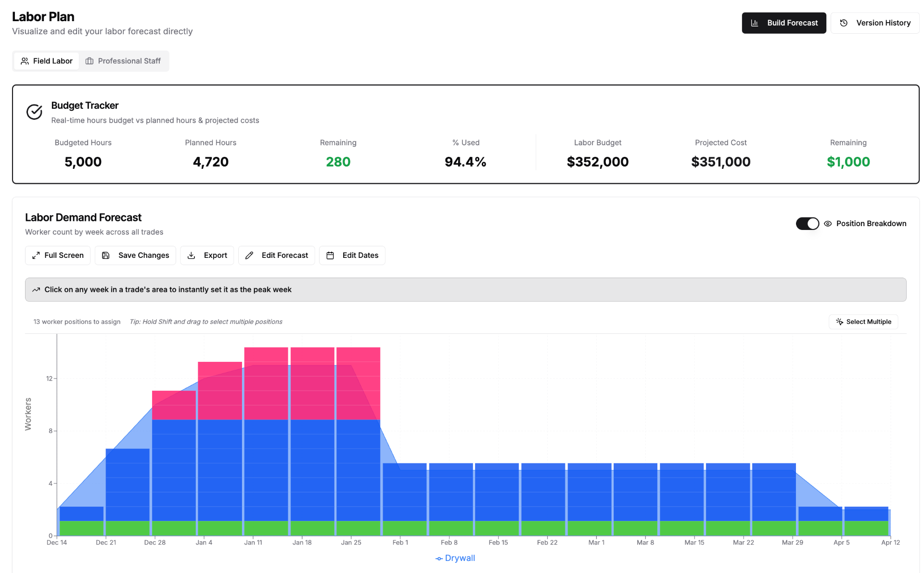Click the green $1,000 remaining value

(x=848, y=162)
